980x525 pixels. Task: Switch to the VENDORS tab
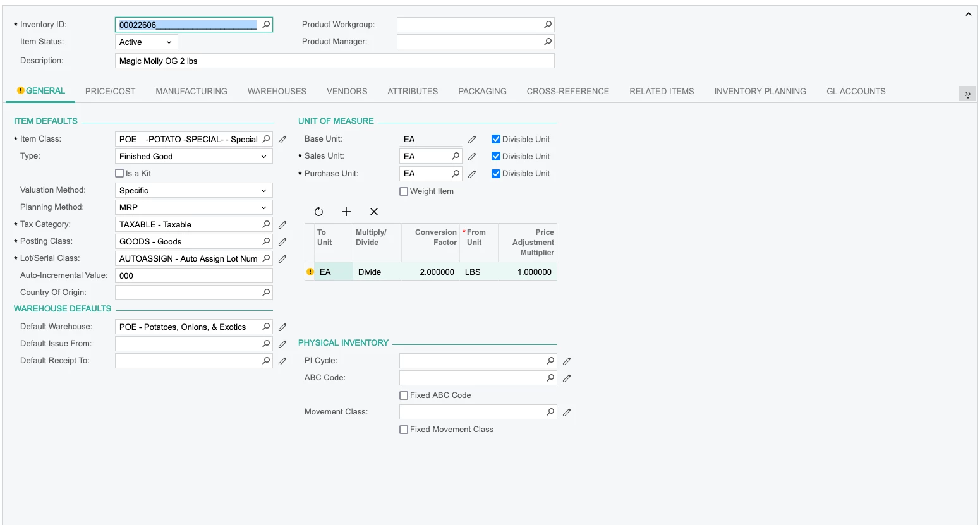[347, 91]
